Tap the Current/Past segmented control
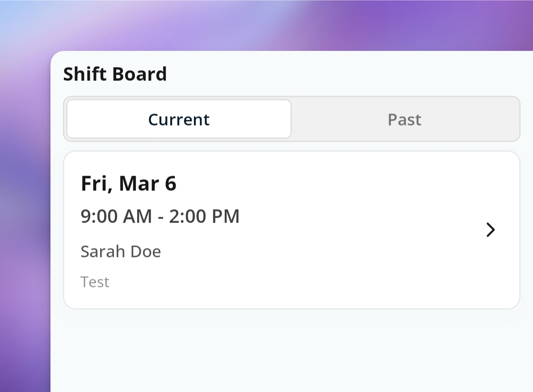 tap(291, 119)
